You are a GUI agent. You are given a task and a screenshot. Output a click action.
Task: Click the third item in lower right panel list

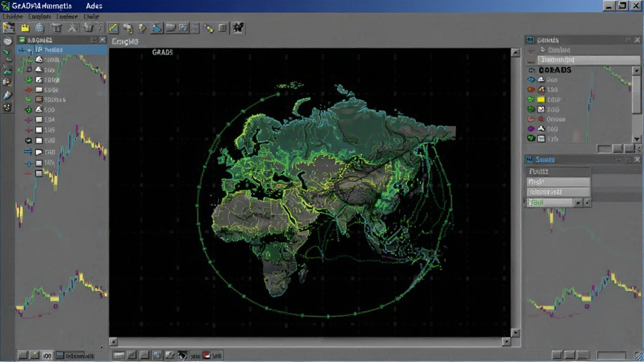click(558, 192)
